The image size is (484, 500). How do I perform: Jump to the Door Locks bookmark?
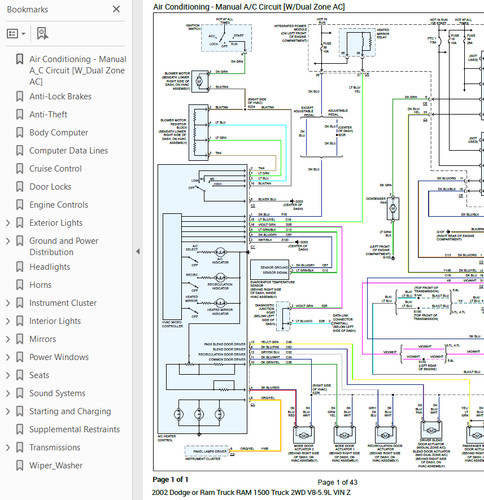click(50, 187)
